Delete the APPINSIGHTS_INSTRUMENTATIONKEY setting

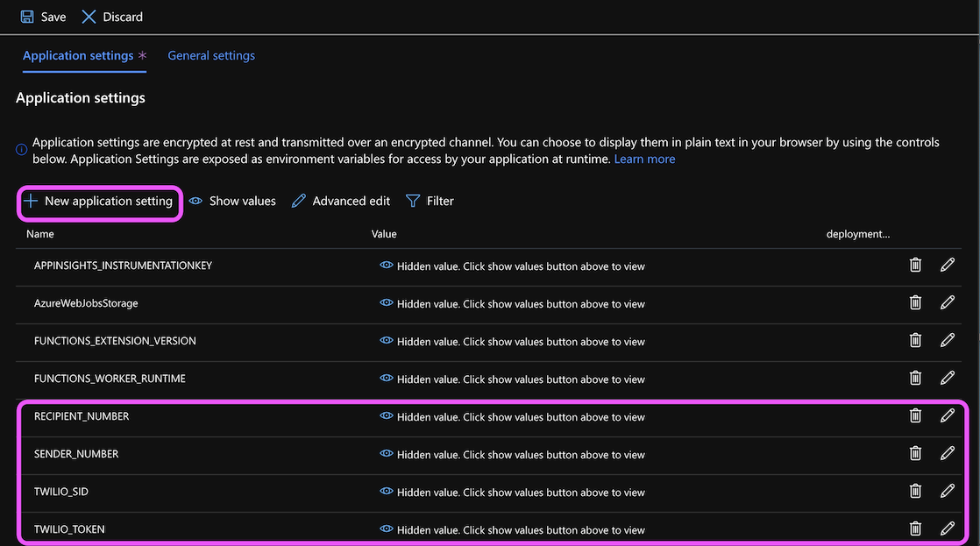[x=915, y=265]
